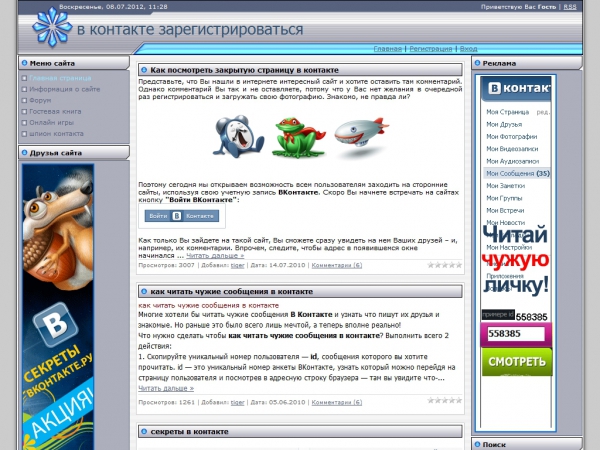Click 'Мои Сообщения (35)' in the ad banner

517,173
